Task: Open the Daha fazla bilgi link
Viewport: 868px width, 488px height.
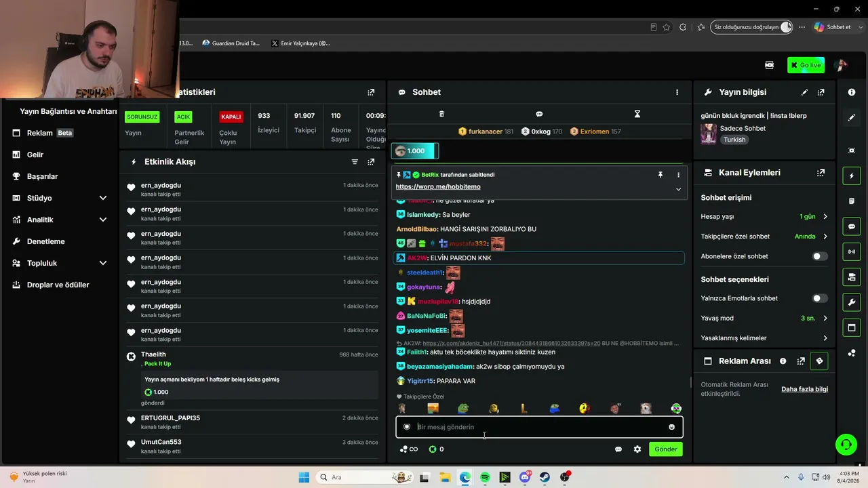Action: click(805, 389)
